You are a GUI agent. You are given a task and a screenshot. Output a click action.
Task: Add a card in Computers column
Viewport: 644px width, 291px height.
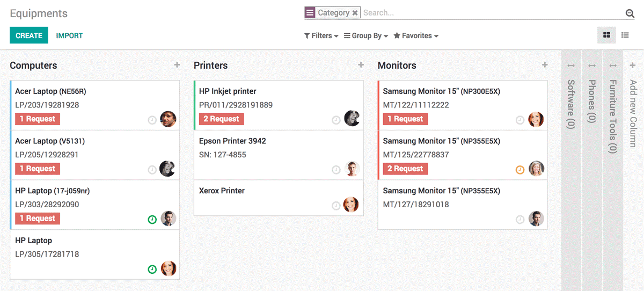[177, 65]
